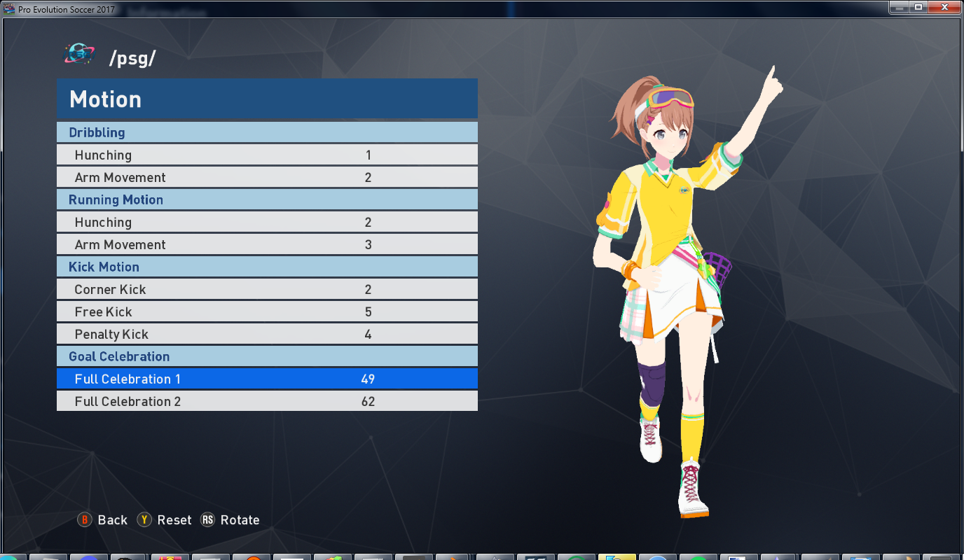This screenshot has width=964, height=560.
Task: Select the Running Motion section header
Action: [267, 199]
